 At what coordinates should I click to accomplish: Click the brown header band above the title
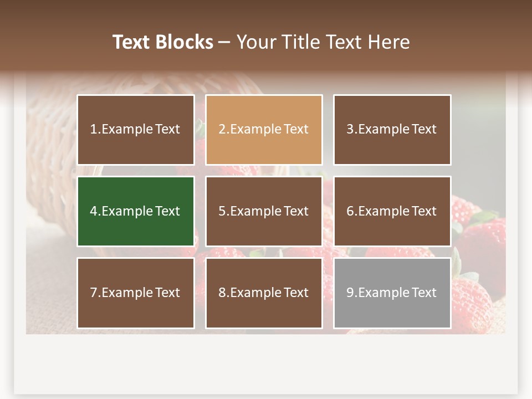[266, 12]
